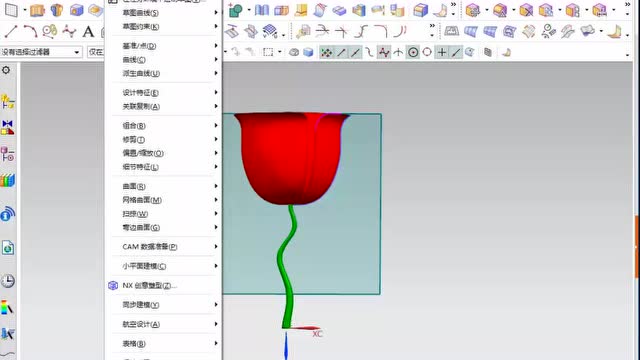This screenshot has height=360, width=640.
Task: Open the Assembly Navigator sidebar tab
Action: click(8, 102)
